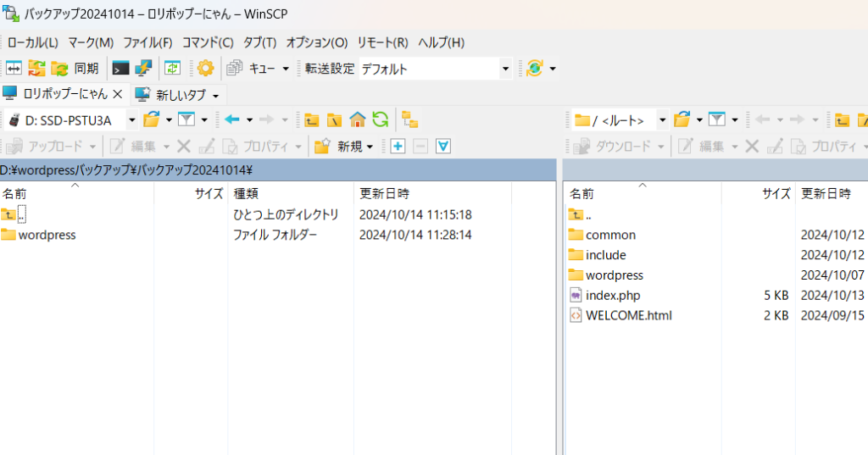Expand arrow beside remote open directory icon
This screenshot has height=455, width=868.
tap(699, 119)
